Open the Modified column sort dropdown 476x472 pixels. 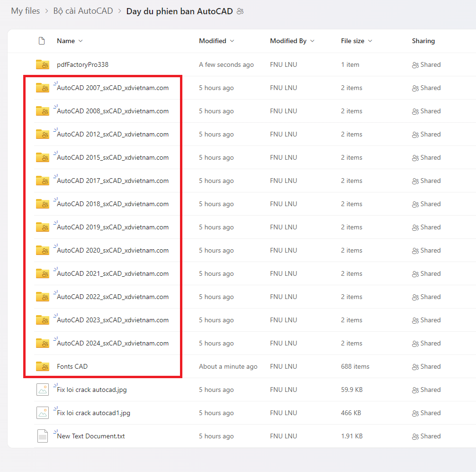(232, 41)
